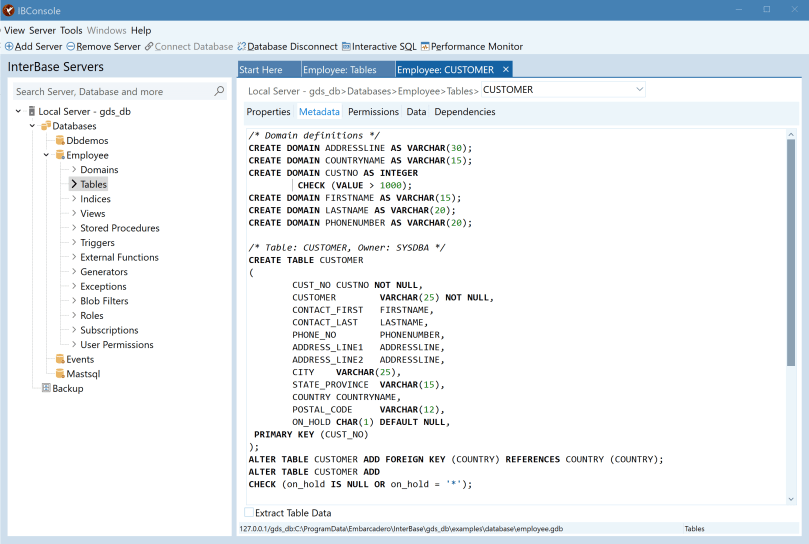The image size is (809, 544).
Task: Click the Events database icon
Action: 60,359
